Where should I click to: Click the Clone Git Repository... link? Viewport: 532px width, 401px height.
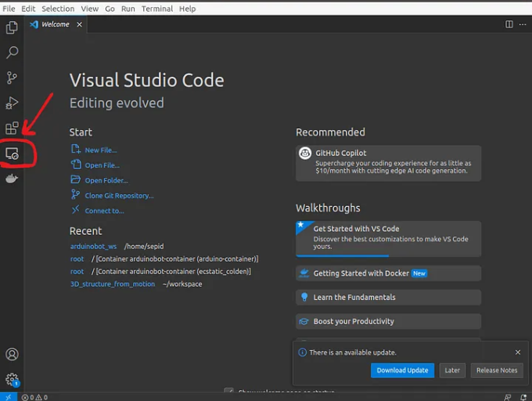(x=119, y=196)
